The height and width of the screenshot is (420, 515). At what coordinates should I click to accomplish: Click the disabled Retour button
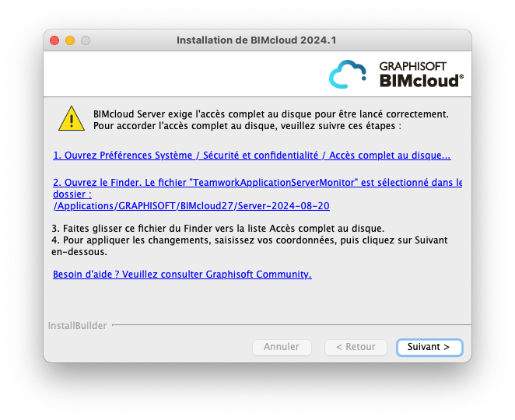click(x=356, y=347)
